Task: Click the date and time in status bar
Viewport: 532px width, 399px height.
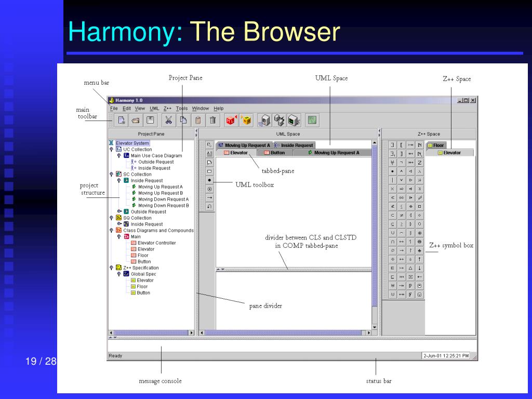Action: [x=446, y=355]
